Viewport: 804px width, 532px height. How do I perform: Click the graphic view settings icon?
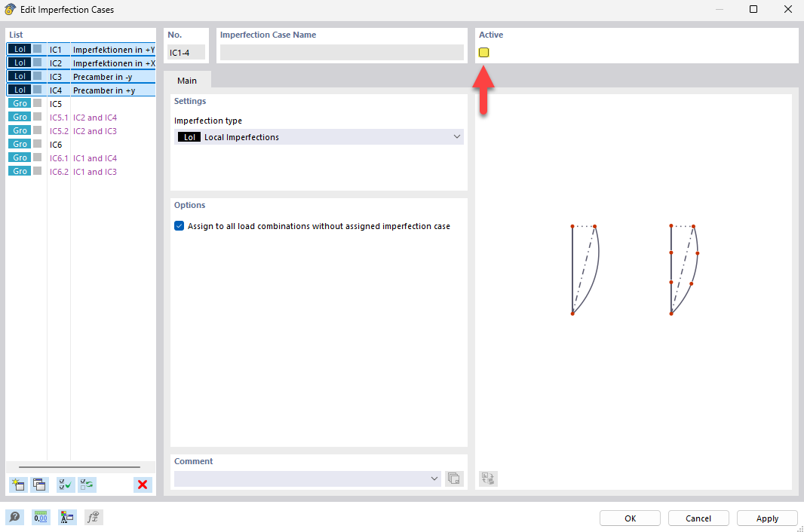[x=488, y=478]
